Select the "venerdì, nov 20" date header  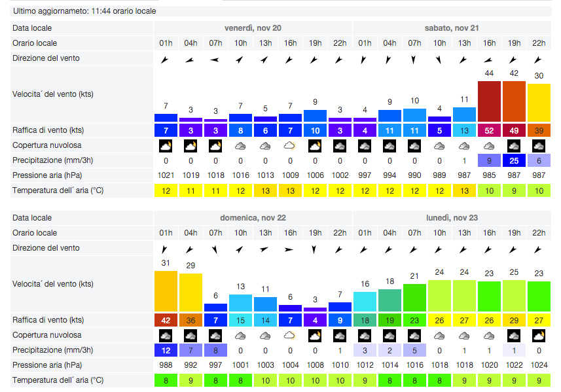253,28
